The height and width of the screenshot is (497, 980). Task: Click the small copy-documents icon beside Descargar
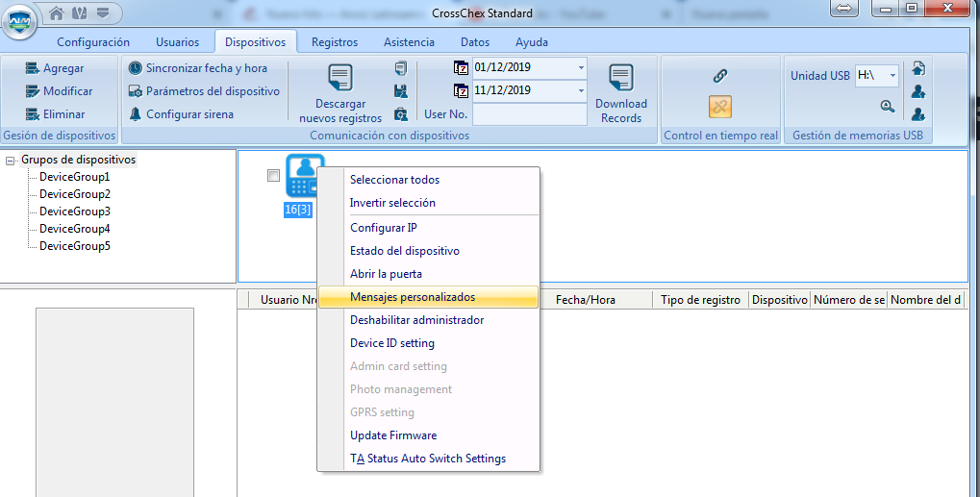[401, 68]
